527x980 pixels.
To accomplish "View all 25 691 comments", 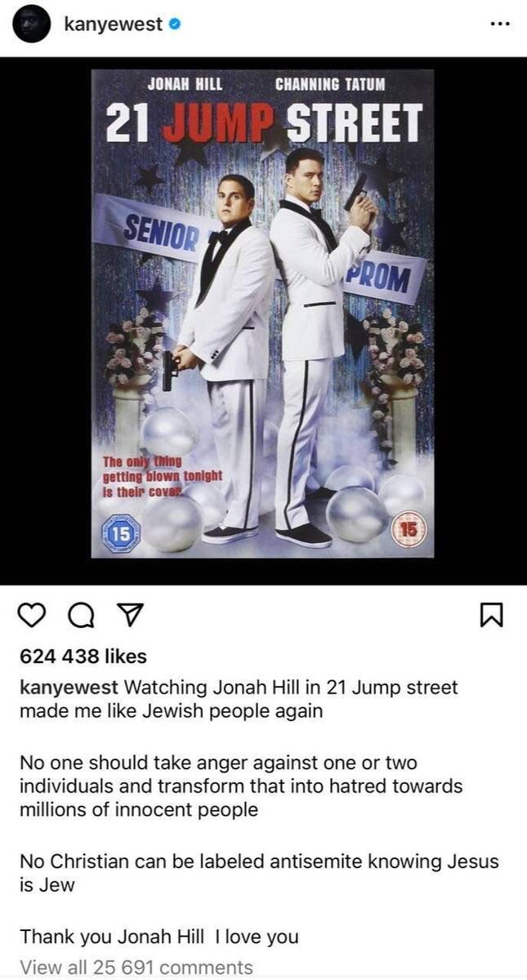I will 136,968.
